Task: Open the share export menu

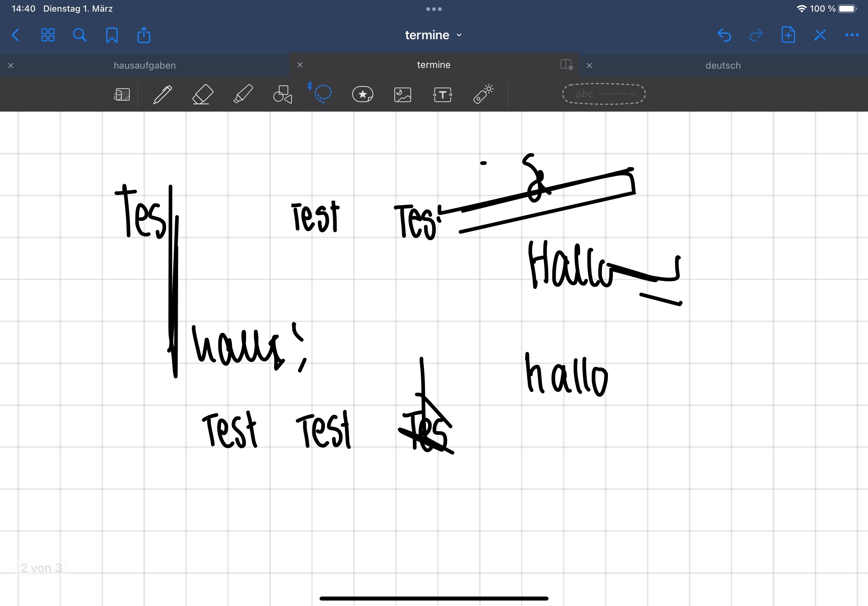Action: click(144, 35)
